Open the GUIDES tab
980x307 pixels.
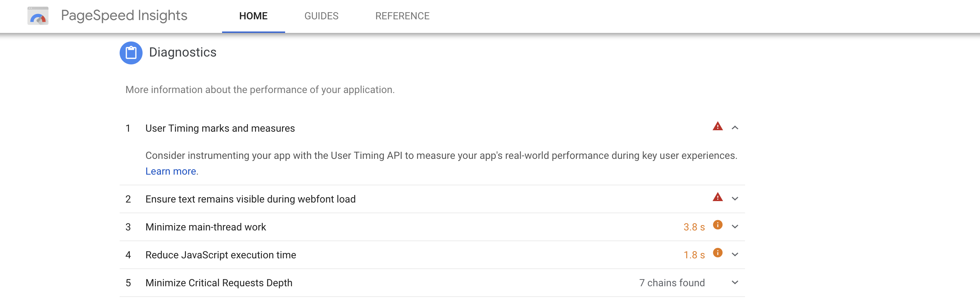point(321,16)
